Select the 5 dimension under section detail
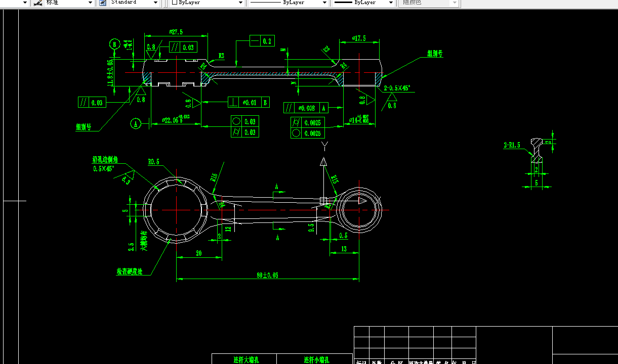This screenshot has width=618, height=364. click(537, 184)
